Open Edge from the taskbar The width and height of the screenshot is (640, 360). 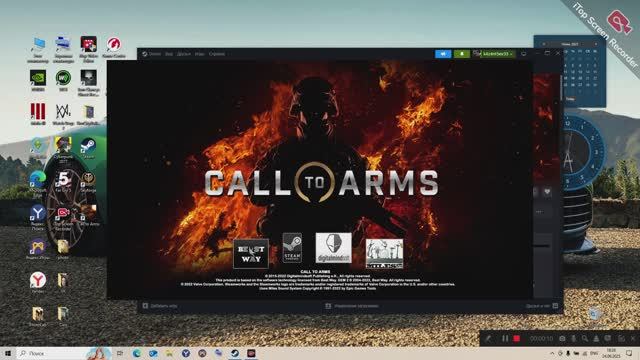[136, 353]
